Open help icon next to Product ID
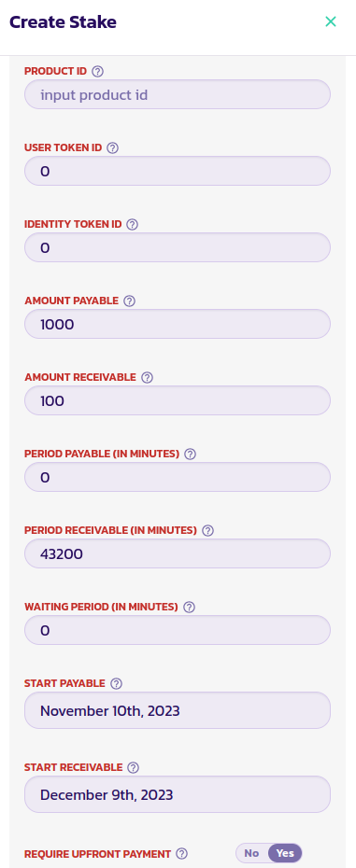This screenshot has height=868, width=356. pyautogui.click(x=97, y=72)
